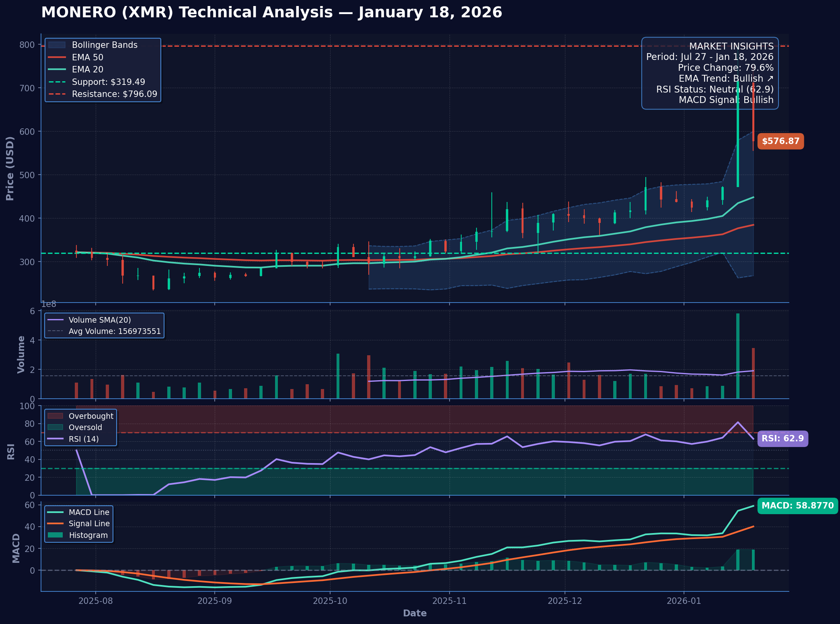Click the RSI: 62.9 value badge
The height and width of the screenshot is (624, 840).
pos(782,438)
